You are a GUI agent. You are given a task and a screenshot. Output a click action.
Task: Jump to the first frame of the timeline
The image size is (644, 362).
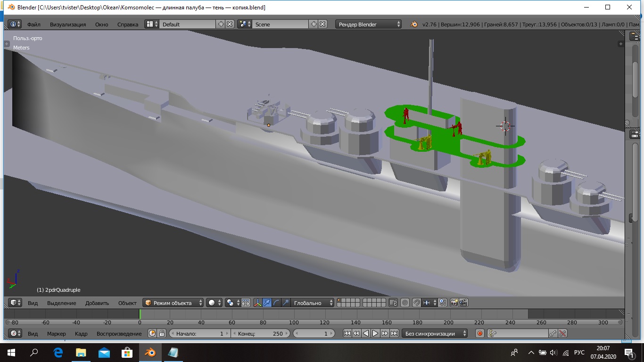(347, 333)
